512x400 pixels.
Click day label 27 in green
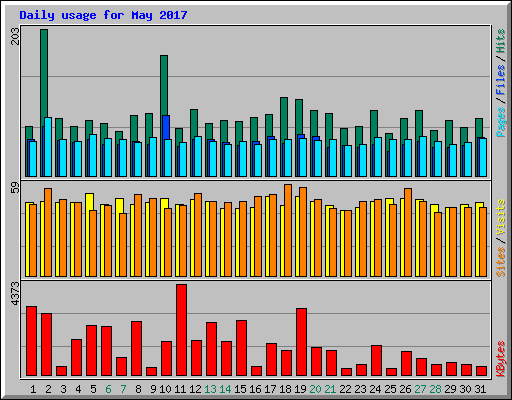(x=420, y=389)
